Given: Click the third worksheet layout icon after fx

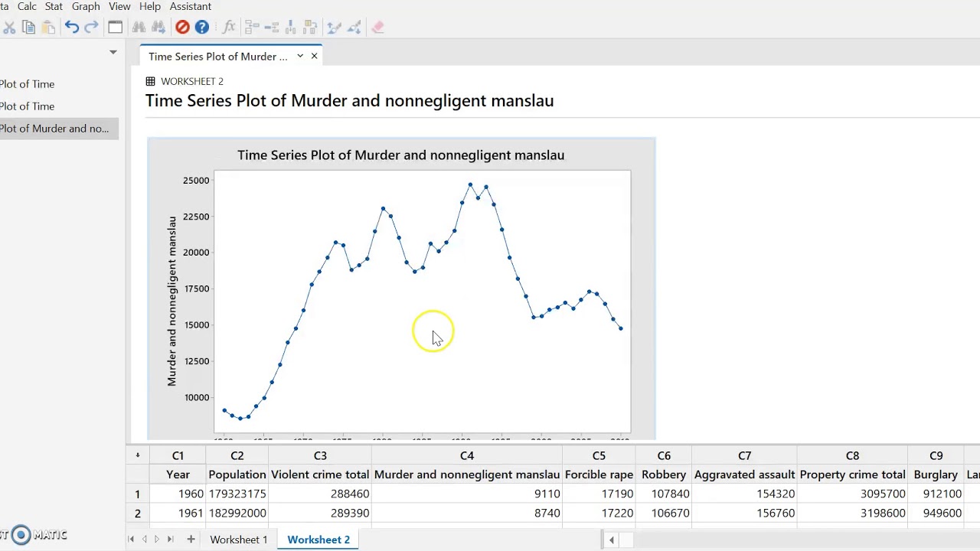Looking at the screenshot, I should pyautogui.click(x=291, y=28).
